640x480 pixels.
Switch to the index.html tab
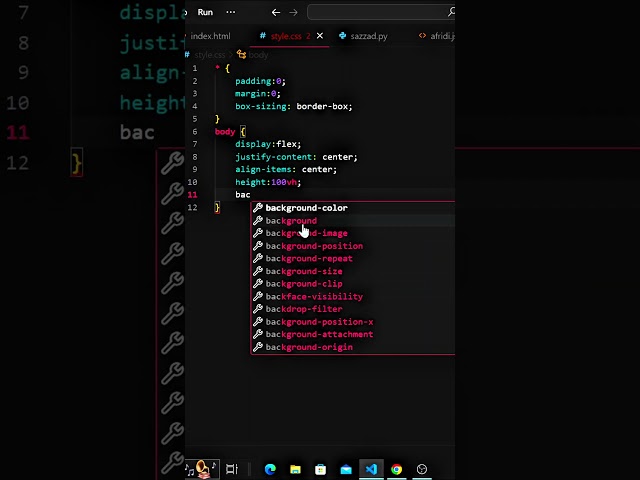[210, 36]
